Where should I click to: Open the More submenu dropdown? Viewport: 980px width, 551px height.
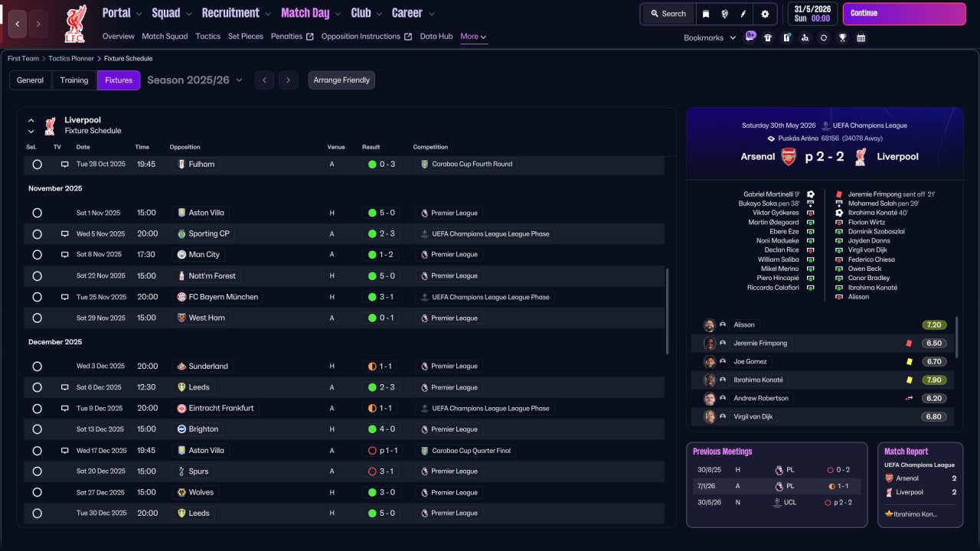pos(473,37)
